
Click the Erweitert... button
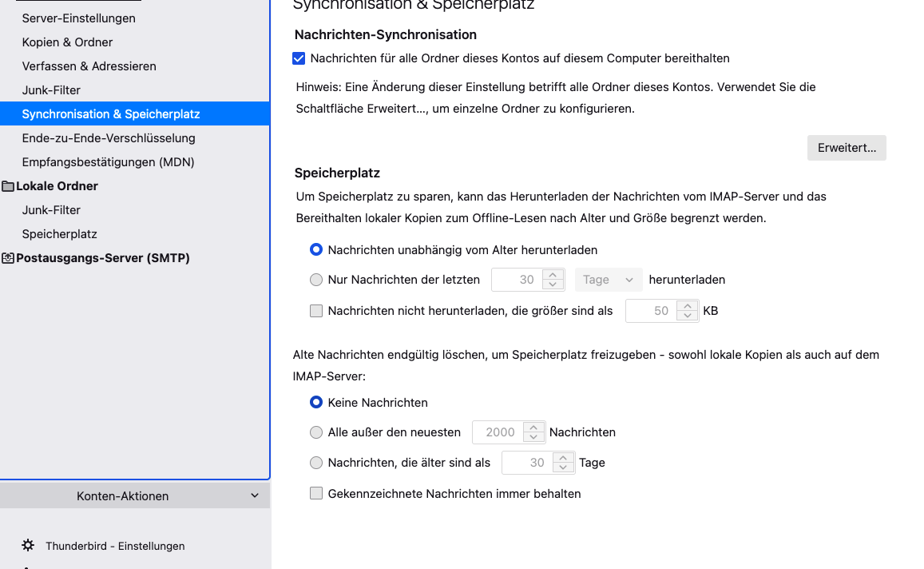tap(847, 148)
